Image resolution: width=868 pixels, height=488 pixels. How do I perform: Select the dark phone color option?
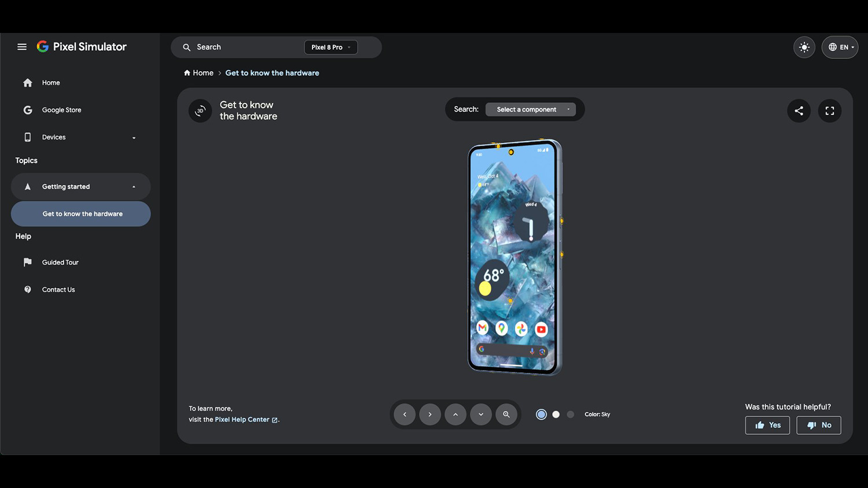[x=571, y=415]
